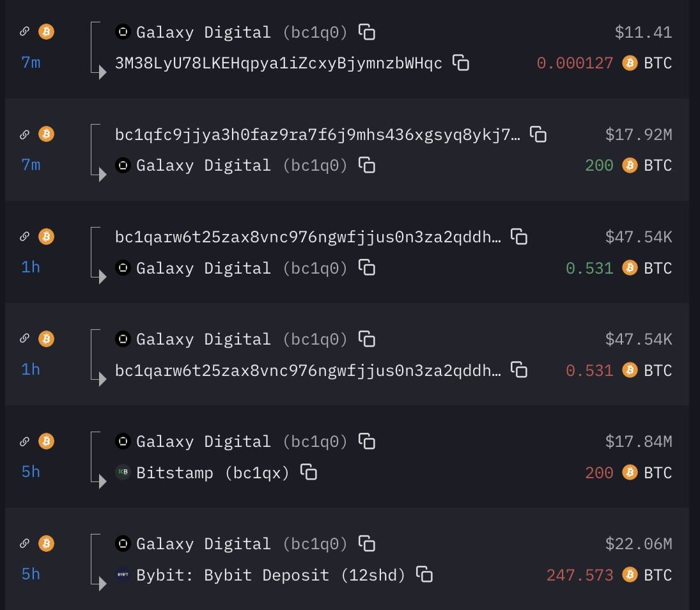The height and width of the screenshot is (610, 700).
Task: Click the Bybit logo icon
Action: click(x=123, y=574)
